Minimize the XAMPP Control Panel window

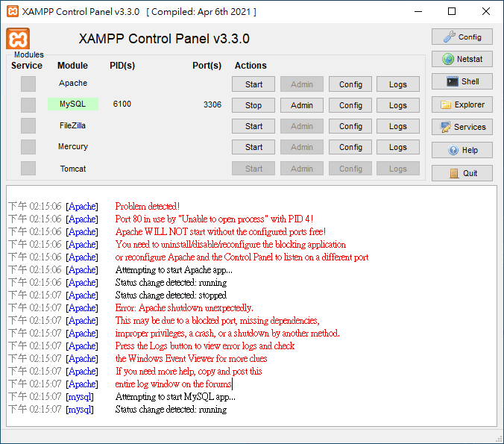[418, 12]
